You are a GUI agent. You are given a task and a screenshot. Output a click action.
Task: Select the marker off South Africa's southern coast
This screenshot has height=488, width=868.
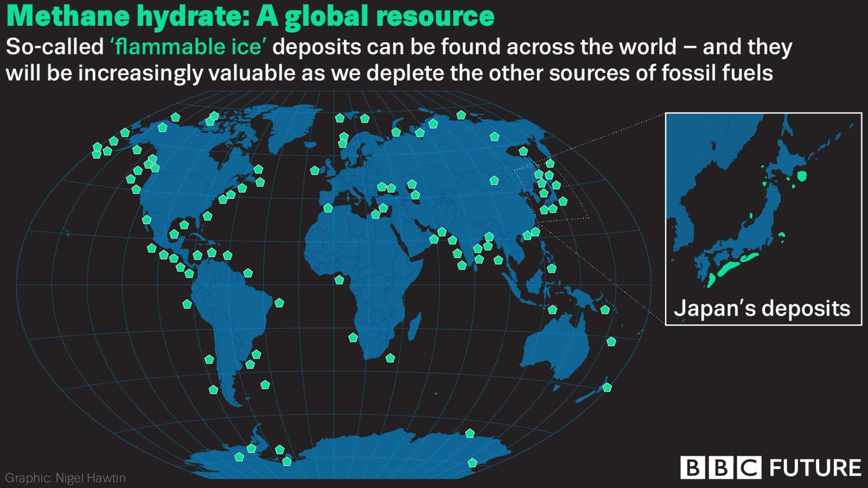tap(390, 358)
